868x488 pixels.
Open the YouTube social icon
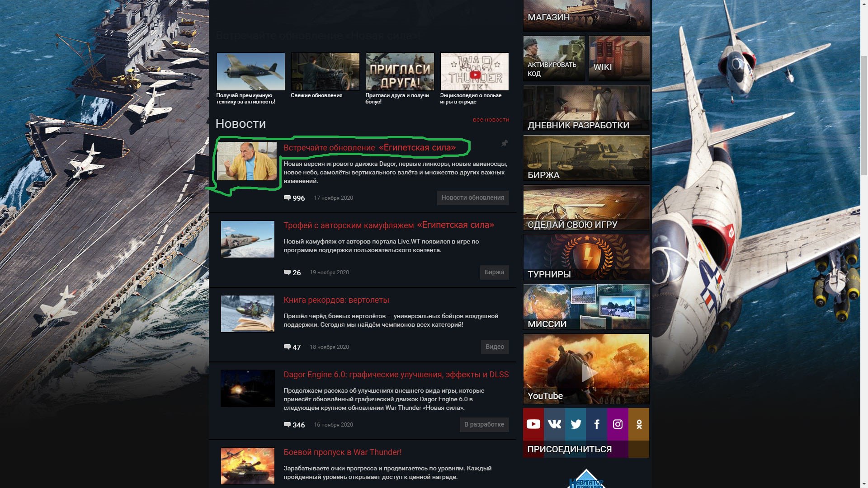click(x=533, y=424)
